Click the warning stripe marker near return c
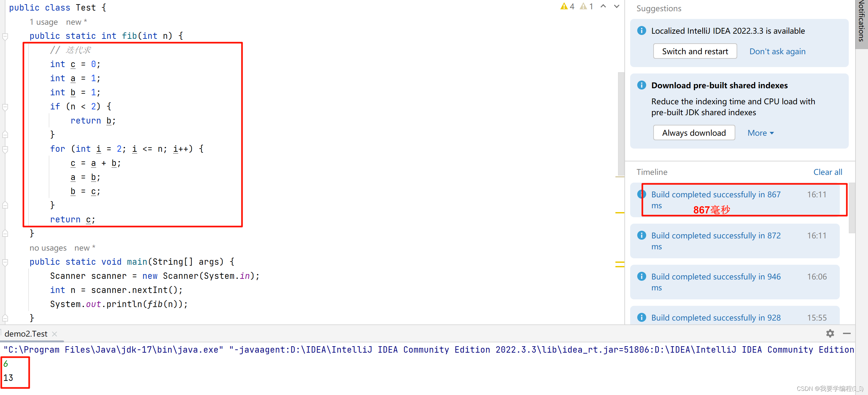Screen dimensions: 868x395 pyautogui.click(x=619, y=212)
